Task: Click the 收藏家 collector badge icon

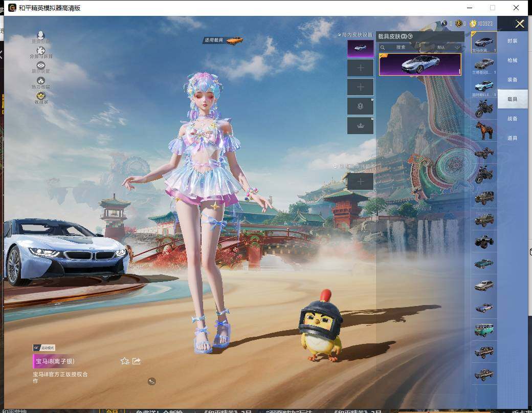Action: tap(40, 96)
